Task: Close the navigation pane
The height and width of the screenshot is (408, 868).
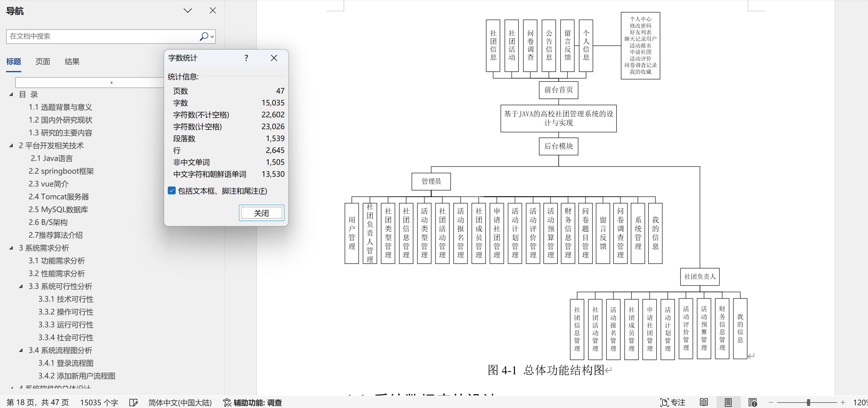Action: coord(213,11)
